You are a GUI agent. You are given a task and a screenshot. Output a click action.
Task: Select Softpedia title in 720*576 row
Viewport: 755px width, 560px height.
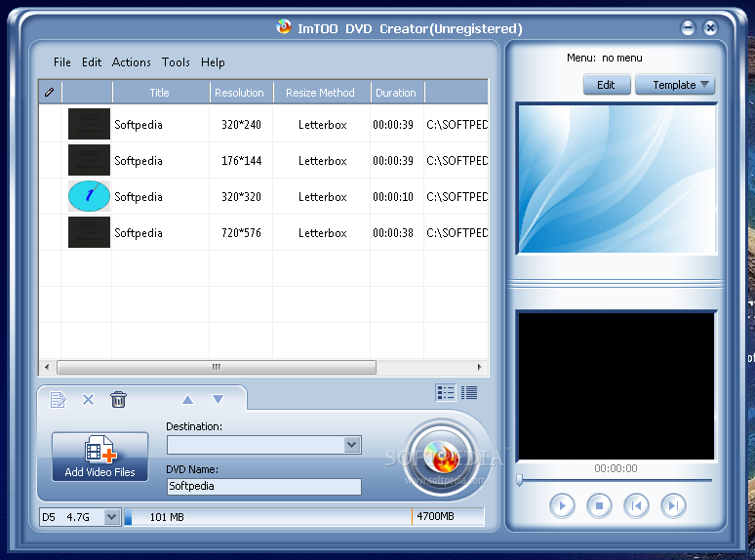tap(139, 233)
